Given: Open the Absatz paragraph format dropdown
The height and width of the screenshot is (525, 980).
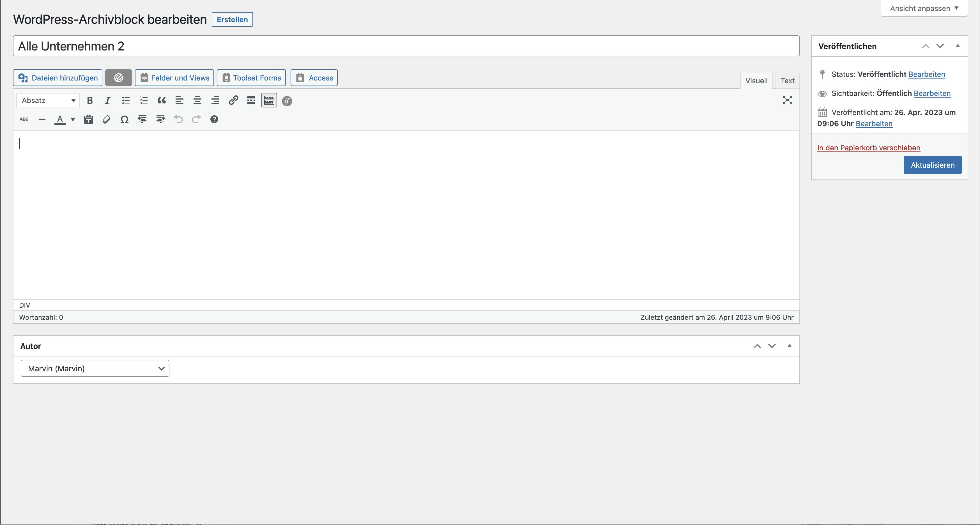Looking at the screenshot, I should click(x=48, y=100).
